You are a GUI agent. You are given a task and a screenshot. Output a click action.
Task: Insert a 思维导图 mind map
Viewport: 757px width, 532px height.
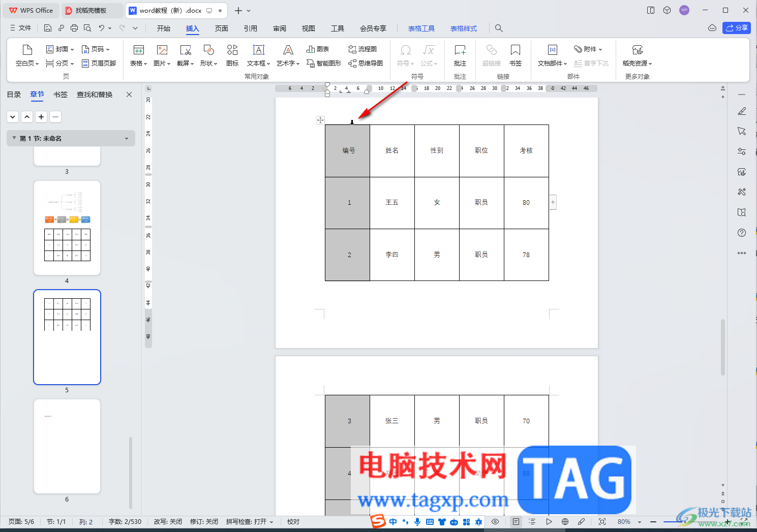tap(366, 64)
